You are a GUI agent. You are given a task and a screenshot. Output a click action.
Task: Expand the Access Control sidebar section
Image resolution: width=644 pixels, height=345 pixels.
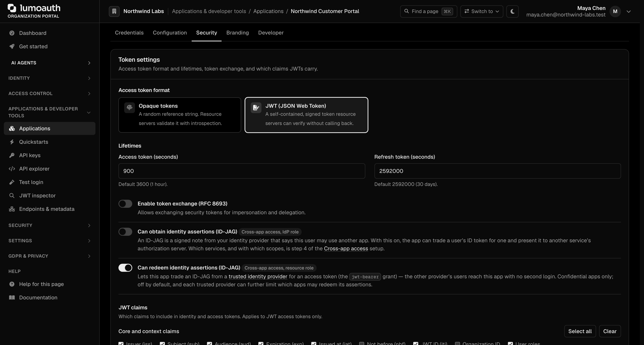pyautogui.click(x=49, y=94)
